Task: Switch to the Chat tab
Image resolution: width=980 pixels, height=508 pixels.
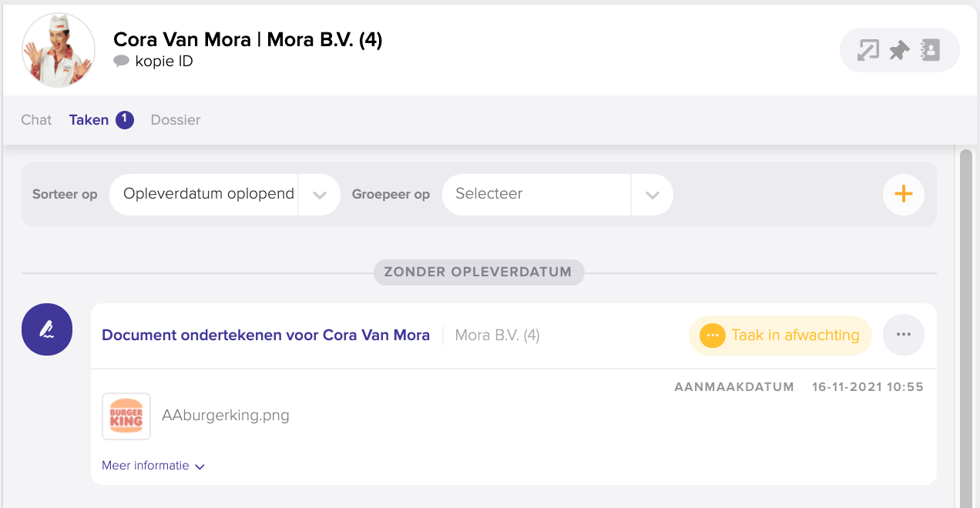Action: pyautogui.click(x=36, y=120)
